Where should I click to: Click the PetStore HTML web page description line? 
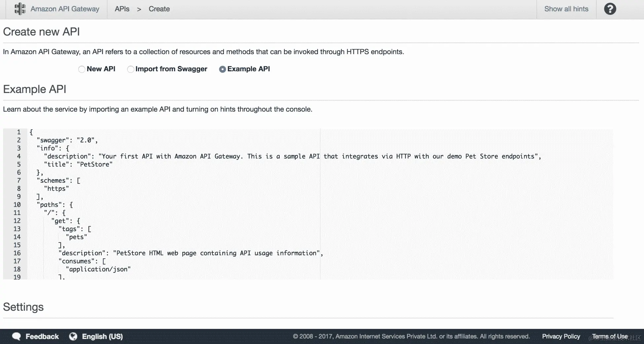click(x=191, y=253)
